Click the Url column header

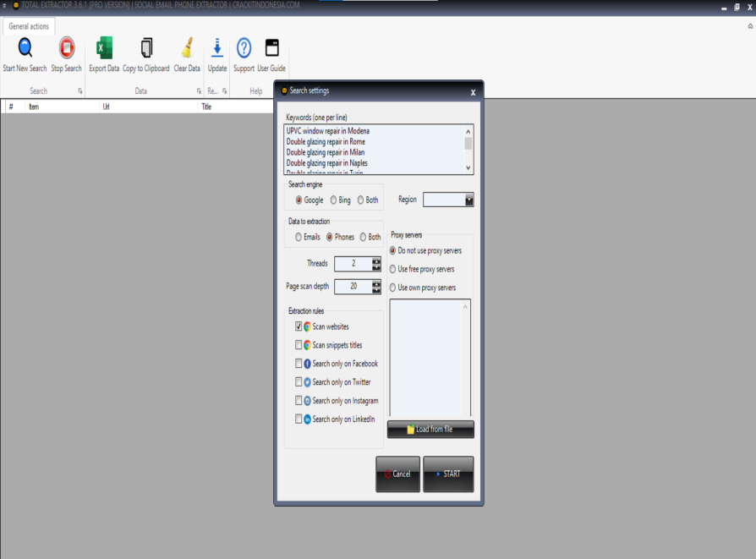(x=149, y=107)
